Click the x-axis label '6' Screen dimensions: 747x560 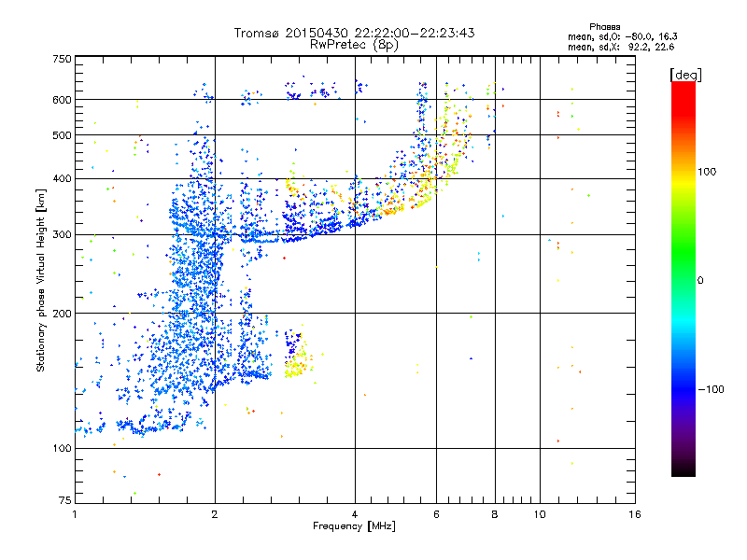tap(436, 514)
